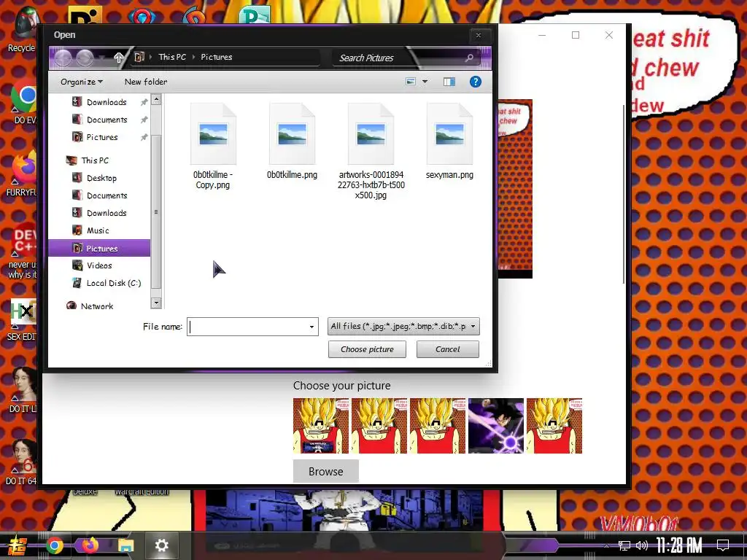Viewport: 747px width, 560px height.
Task: Open Downloads in quick access list
Action: (x=107, y=102)
